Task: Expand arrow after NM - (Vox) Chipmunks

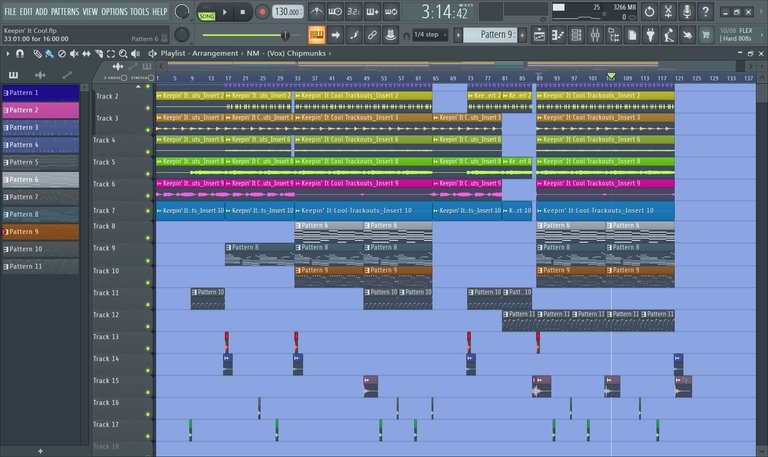Action: pos(330,53)
